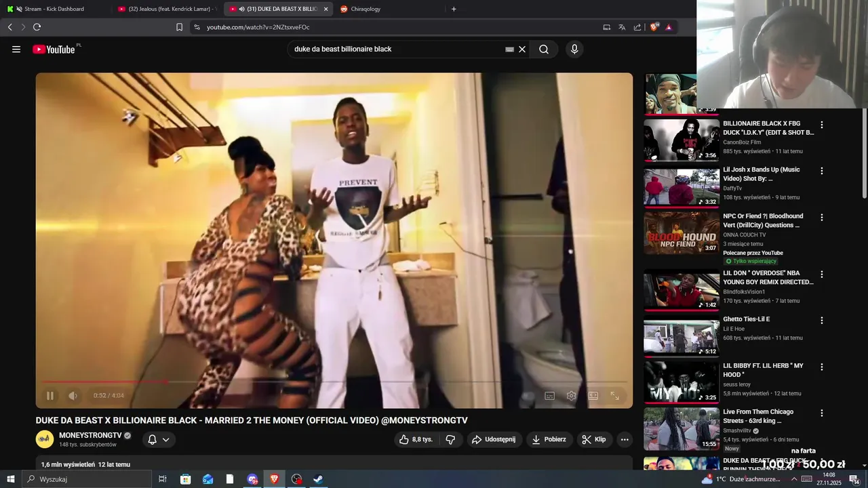Switch to Stream - Kick Dashboard tab
Image resolution: width=868 pixels, height=488 pixels.
click(x=54, y=9)
